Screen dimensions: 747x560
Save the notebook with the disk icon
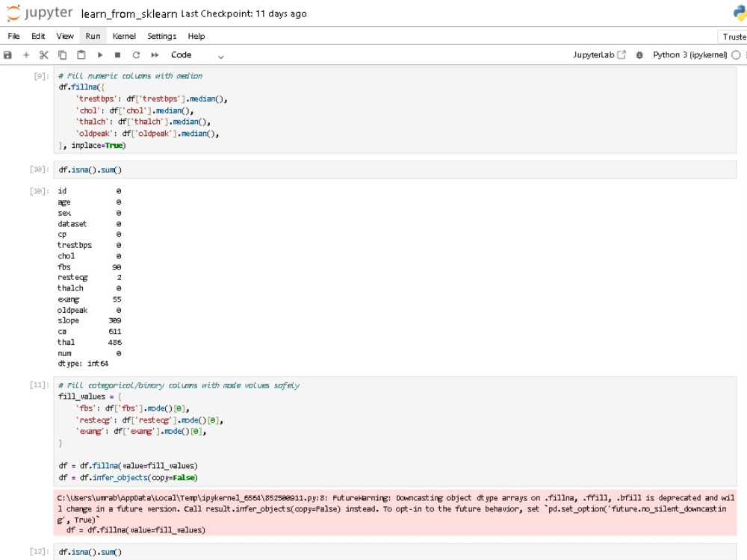7,55
